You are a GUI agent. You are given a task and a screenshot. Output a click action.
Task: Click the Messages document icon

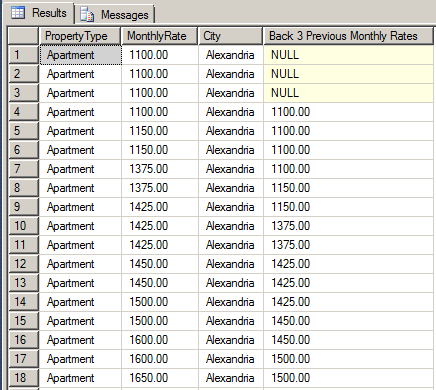click(x=87, y=15)
